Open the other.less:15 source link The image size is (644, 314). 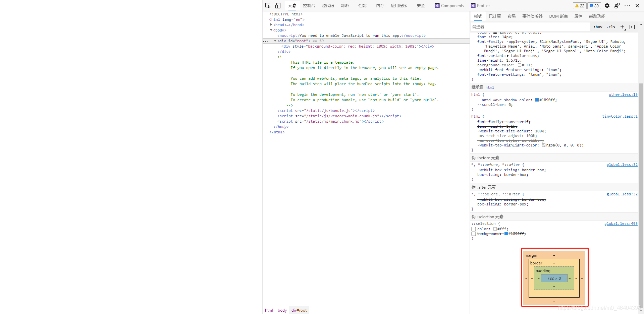[x=623, y=95]
